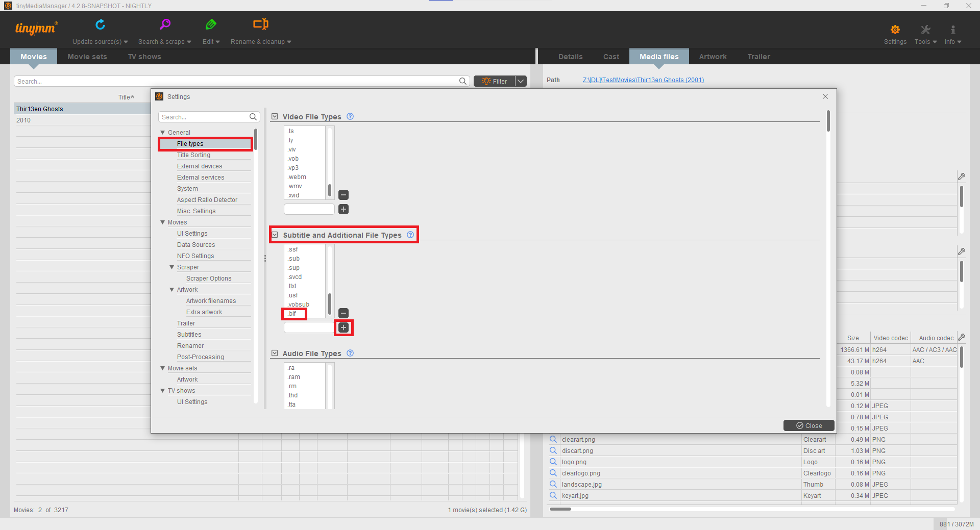
Task: Toggle the Audio File Types checkbox
Action: [x=275, y=353]
